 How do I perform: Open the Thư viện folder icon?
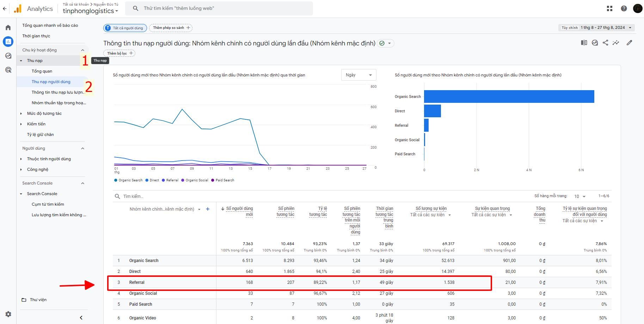[24, 300]
